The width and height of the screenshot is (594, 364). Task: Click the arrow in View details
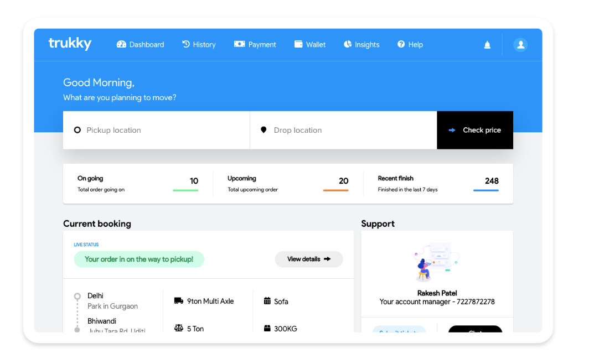(327, 259)
